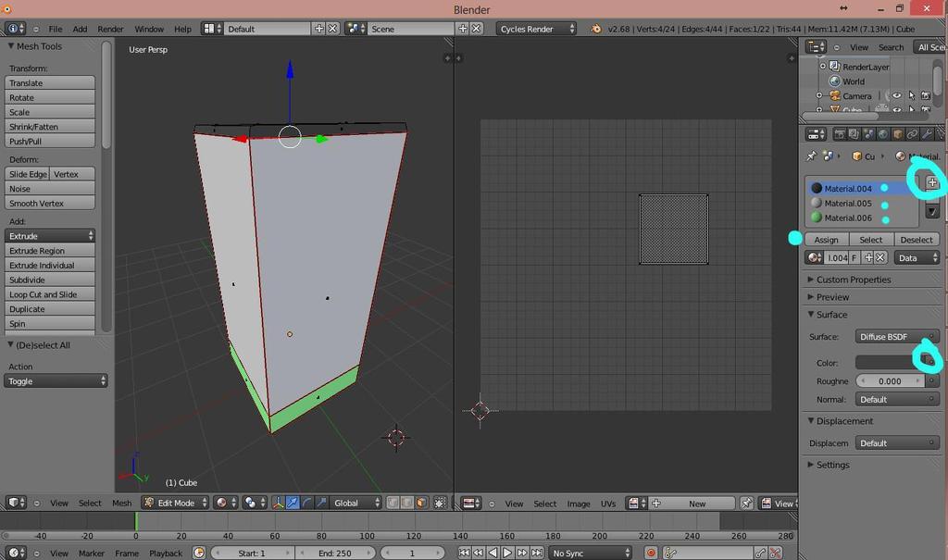Open the scene browser icon
The width and height of the screenshot is (948, 560).
[x=355, y=29]
